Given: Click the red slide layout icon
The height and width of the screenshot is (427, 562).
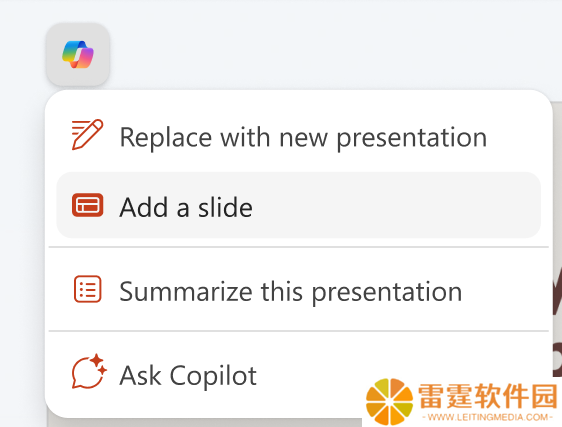Looking at the screenshot, I should pos(87,205).
